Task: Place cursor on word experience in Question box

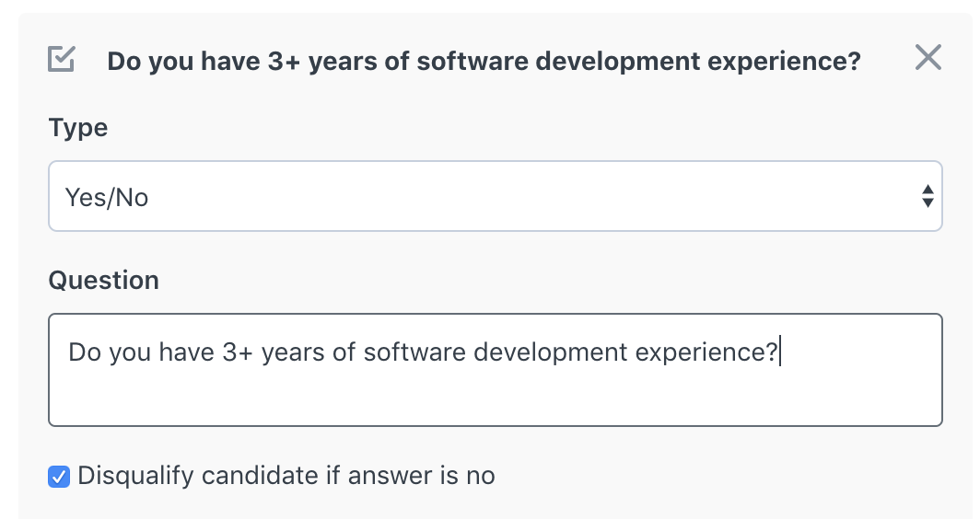Action: point(703,352)
